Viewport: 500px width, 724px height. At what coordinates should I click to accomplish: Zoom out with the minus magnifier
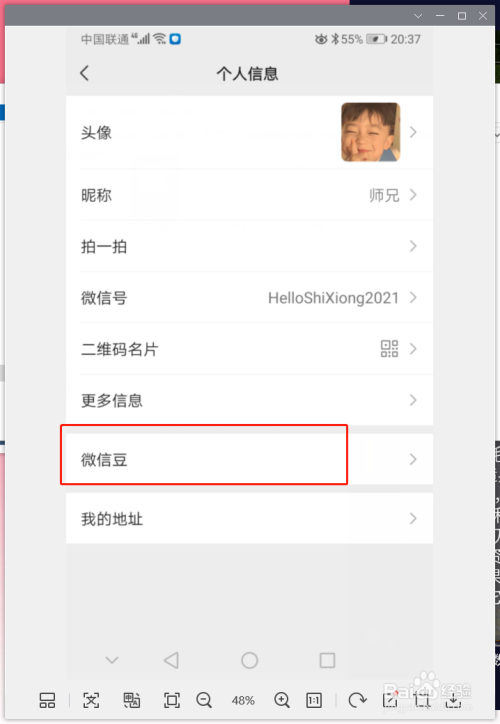coord(204,700)
